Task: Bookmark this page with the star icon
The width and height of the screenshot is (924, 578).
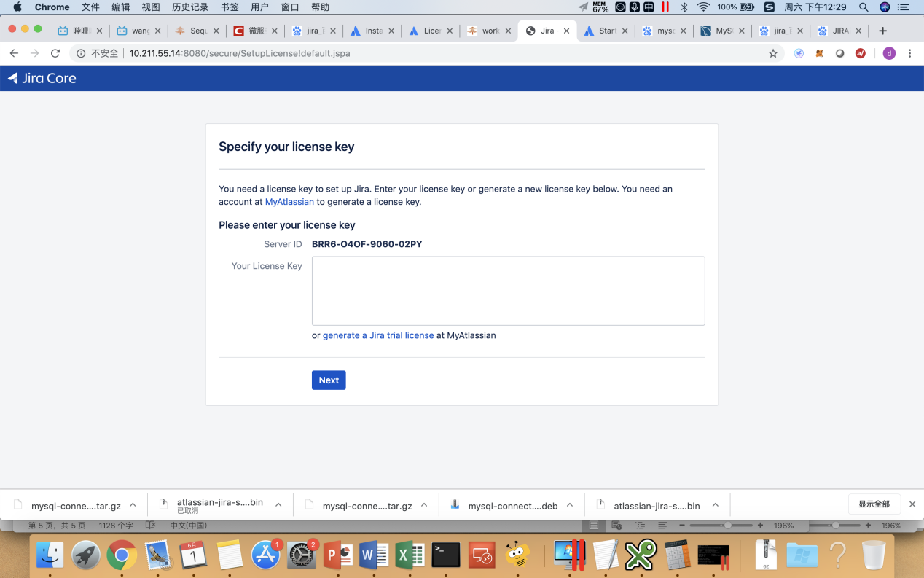Action: click(773, 53)
